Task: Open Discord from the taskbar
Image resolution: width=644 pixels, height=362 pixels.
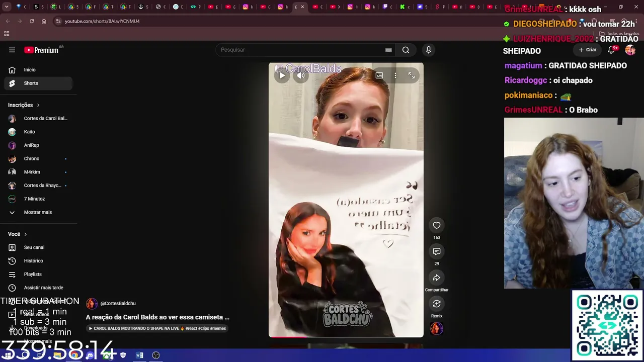Action: tap(90, 355)
